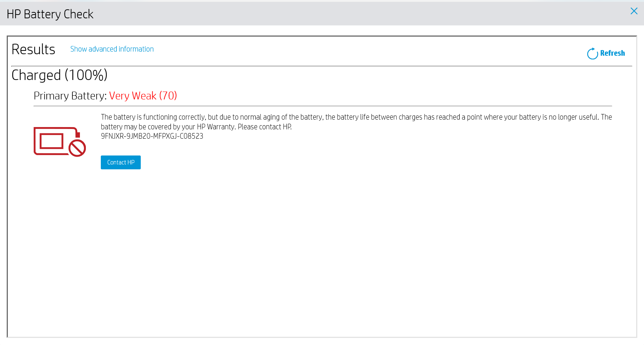
Task: Show advanced battery information details
Action: (112, 49)
